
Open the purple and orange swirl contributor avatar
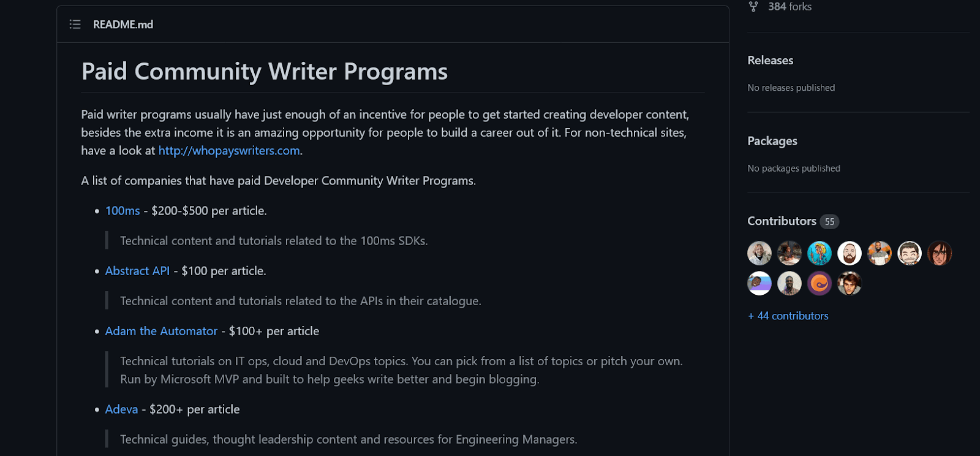pyautogui.click(x=820, y=283)
